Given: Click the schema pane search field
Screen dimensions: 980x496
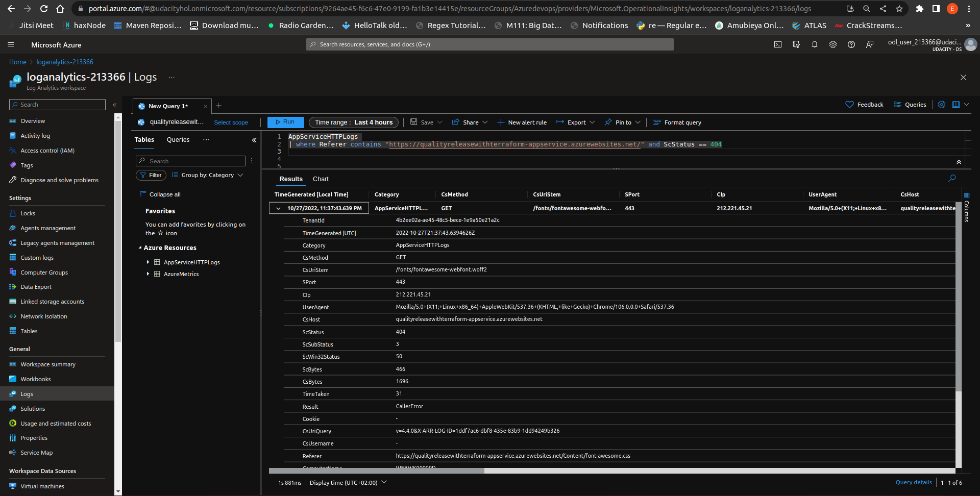Looking at the screenshot, I should [x=190, y=161].
